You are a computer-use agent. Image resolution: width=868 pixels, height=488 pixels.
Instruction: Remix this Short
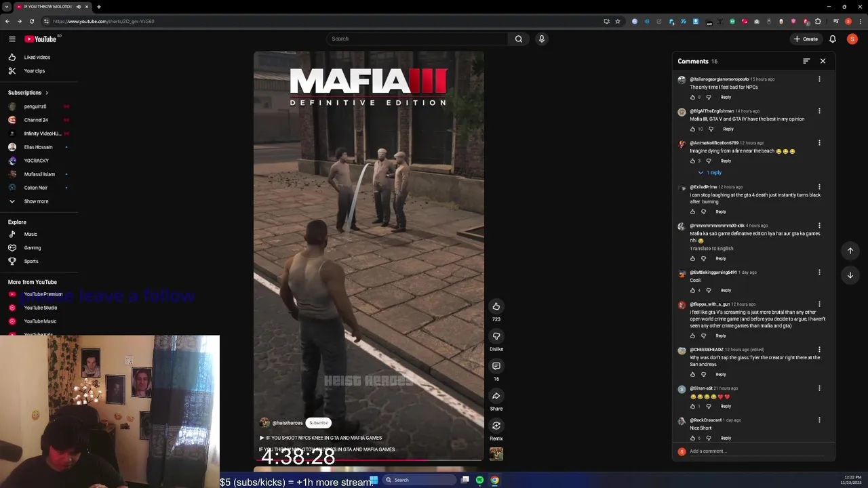496,426
